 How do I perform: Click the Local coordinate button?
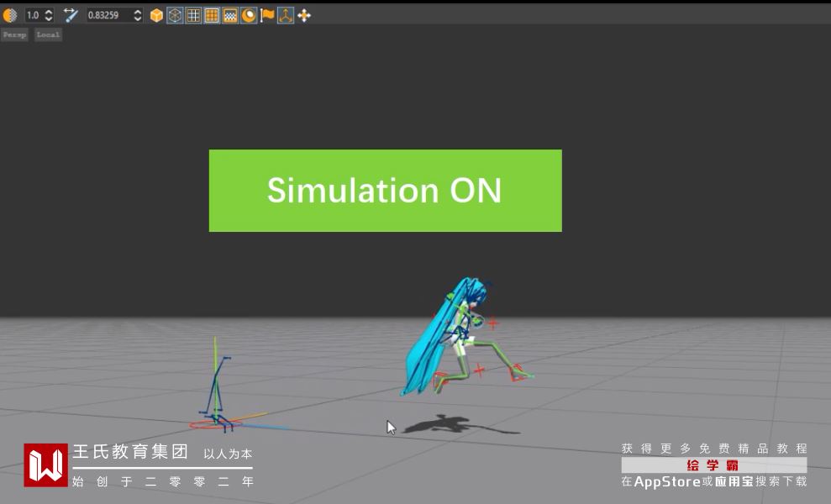(48, 35)
